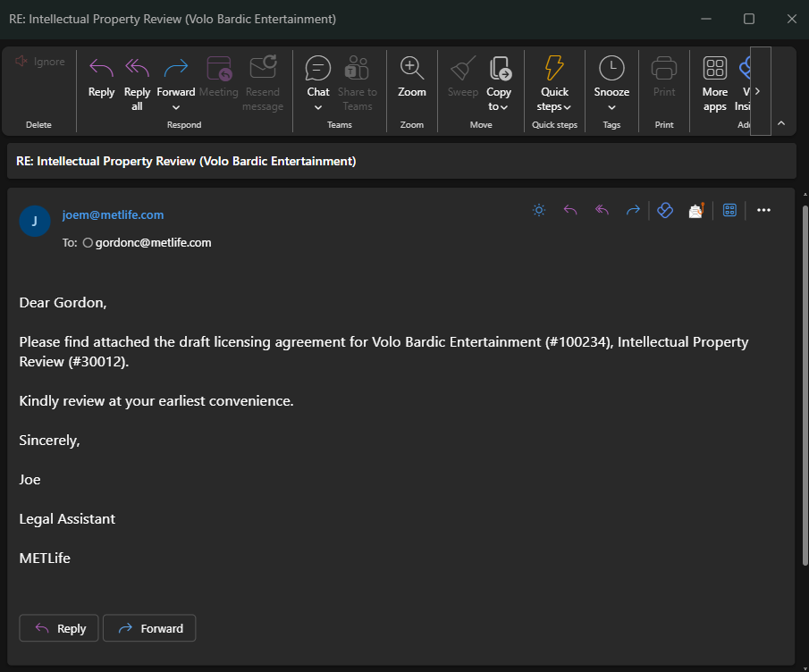Click the sender address joem@metlife.com
809x672 pixels.
113,214
